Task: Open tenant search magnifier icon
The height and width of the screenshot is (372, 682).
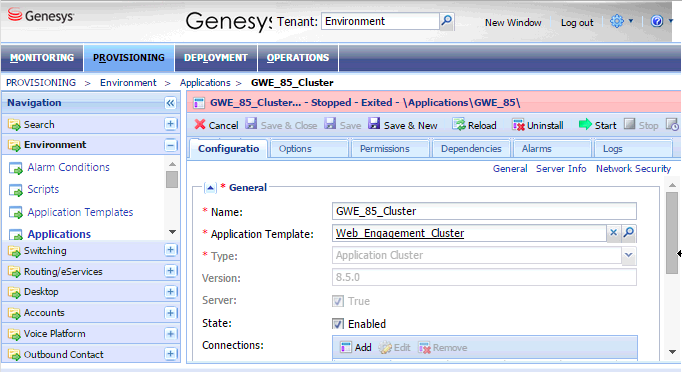Action: [x=447, y=21]
